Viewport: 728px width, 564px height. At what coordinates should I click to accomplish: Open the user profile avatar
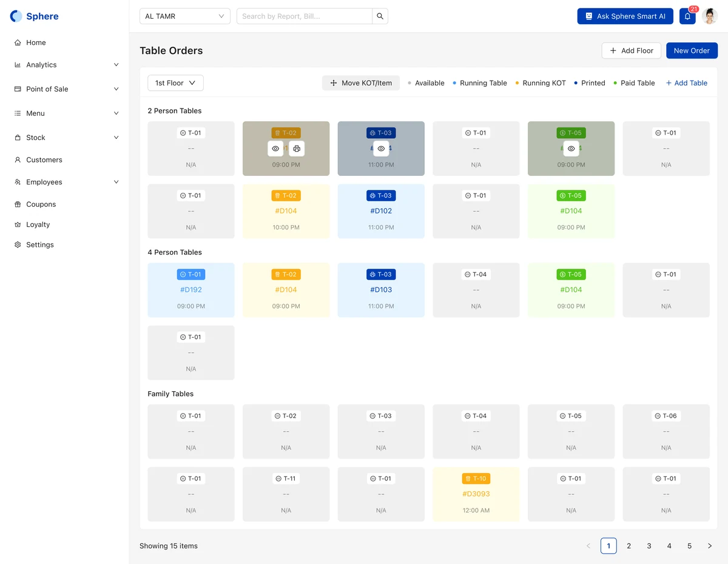710,16
